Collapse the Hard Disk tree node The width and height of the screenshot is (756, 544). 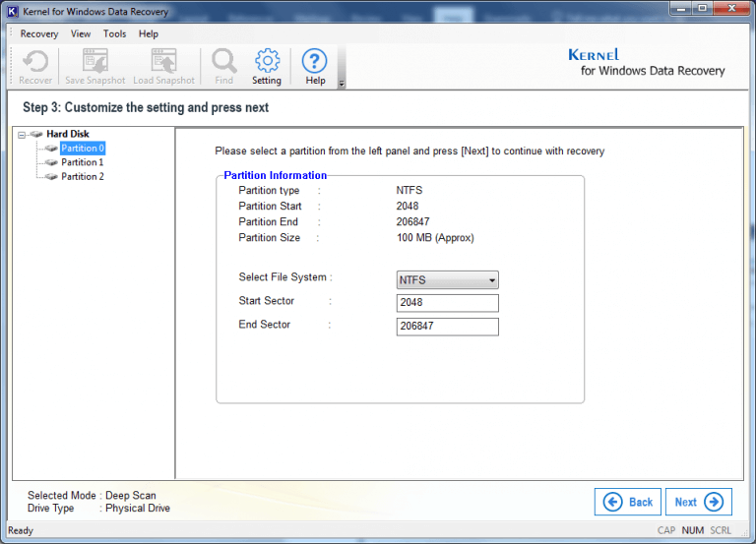click(x=22, y=135)
